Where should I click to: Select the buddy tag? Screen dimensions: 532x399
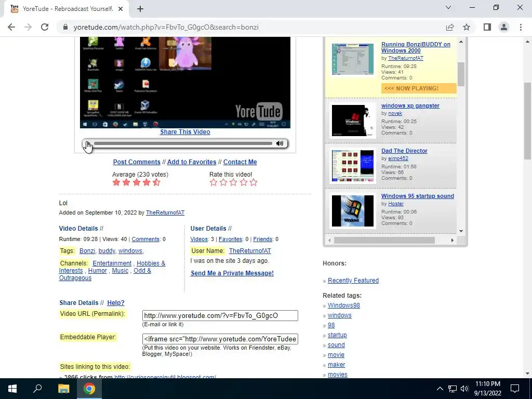click(x=107, y=251)
